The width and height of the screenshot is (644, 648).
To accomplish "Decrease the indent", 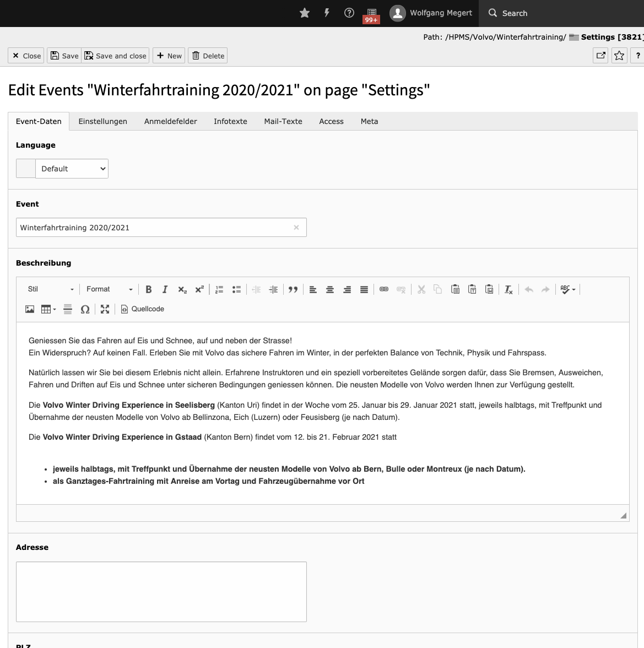I will pyautogui.click(x=256, y=289).
